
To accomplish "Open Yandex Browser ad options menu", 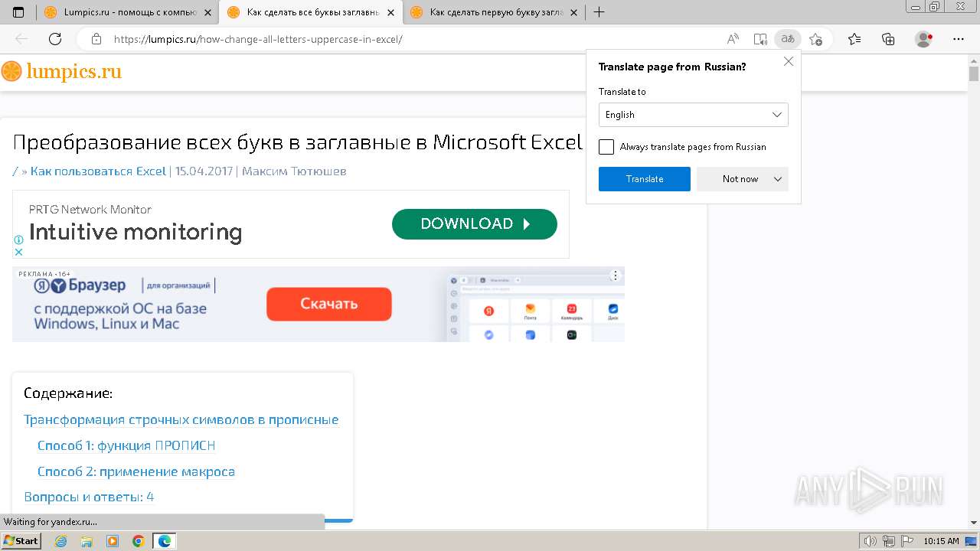I will point(615,275).
